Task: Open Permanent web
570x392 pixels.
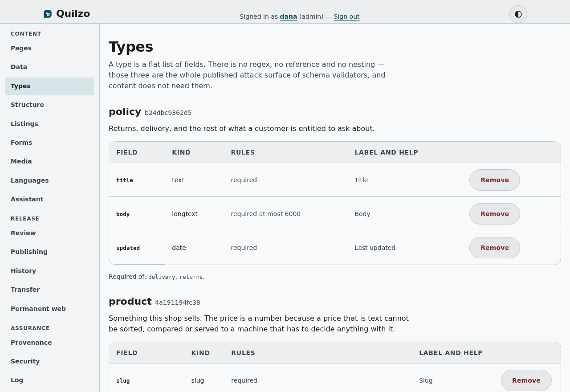Action: click(x=49, y=309)
